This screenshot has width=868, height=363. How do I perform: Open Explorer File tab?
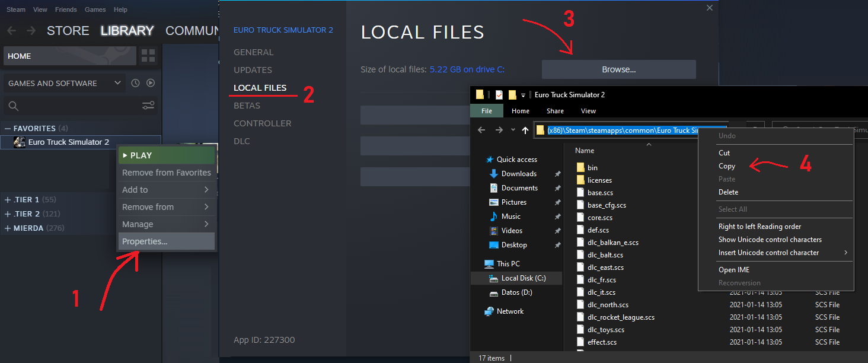point(487,111)
